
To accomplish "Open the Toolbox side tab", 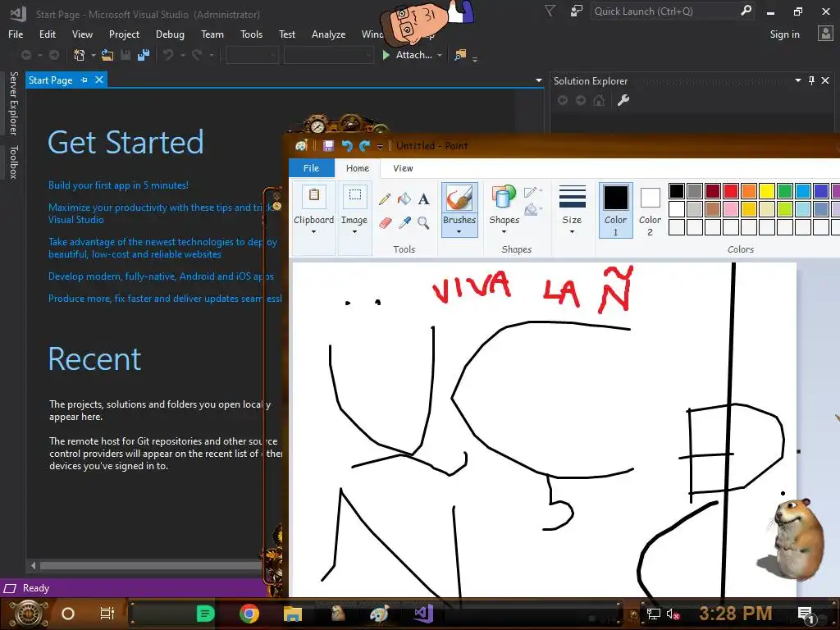I will click(14, 162).
